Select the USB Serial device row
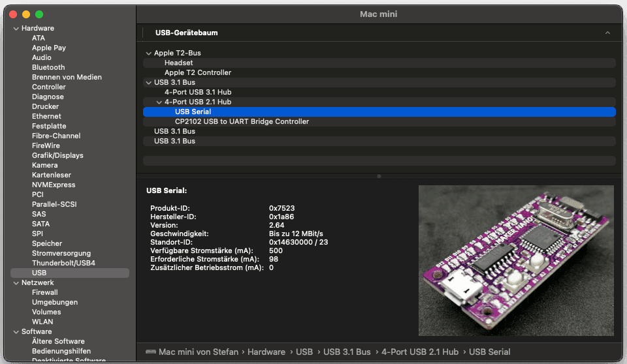 [x=379, y=112]
